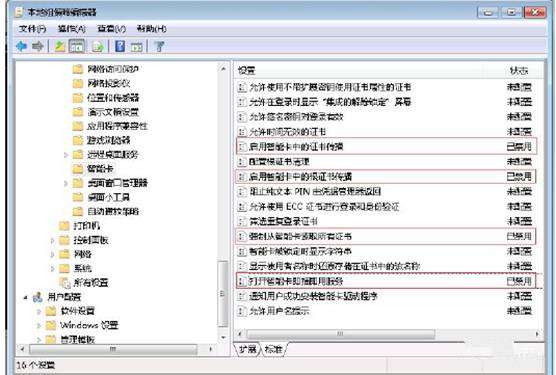Click the 用户配置 user icon

click(x=37, y=297)
